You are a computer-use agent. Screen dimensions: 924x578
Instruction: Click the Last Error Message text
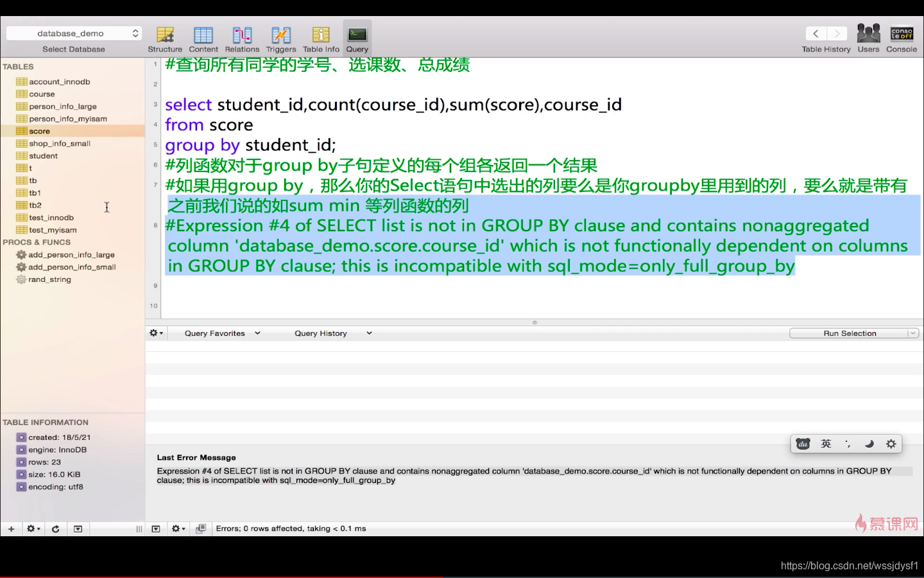[x=196, y=458]
